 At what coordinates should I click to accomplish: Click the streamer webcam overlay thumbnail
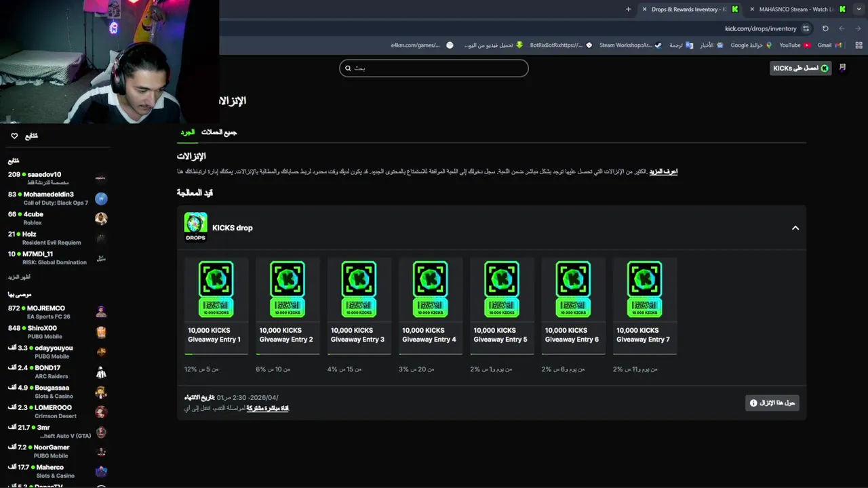tap(109, 62)
